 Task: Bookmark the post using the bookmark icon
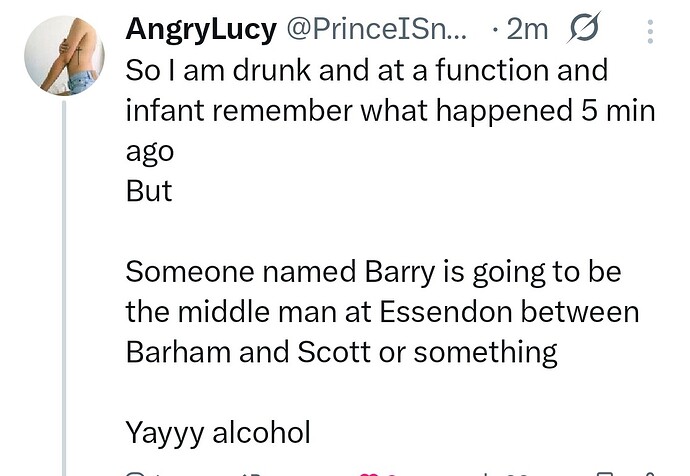pos(603,473)
